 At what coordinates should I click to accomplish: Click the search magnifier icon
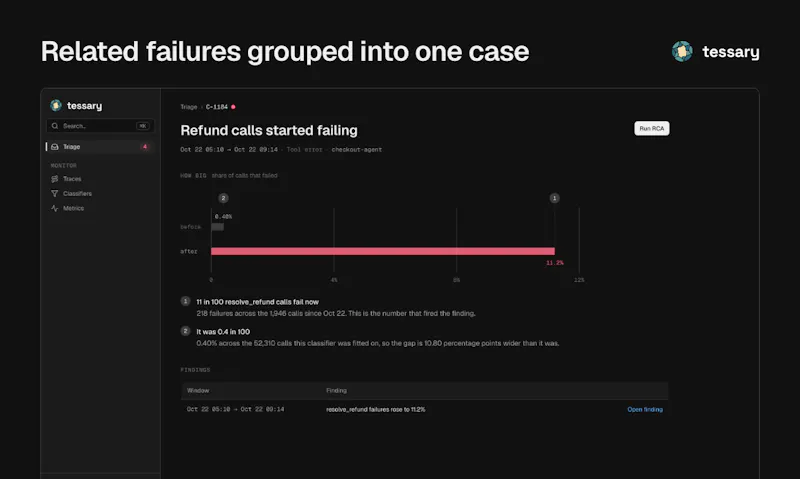pos(55,126)
